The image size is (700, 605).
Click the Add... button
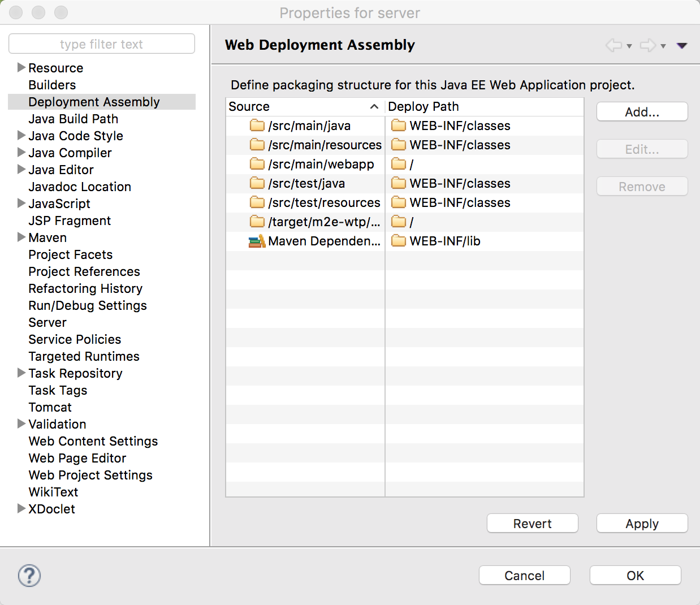(x=642, y=112)
